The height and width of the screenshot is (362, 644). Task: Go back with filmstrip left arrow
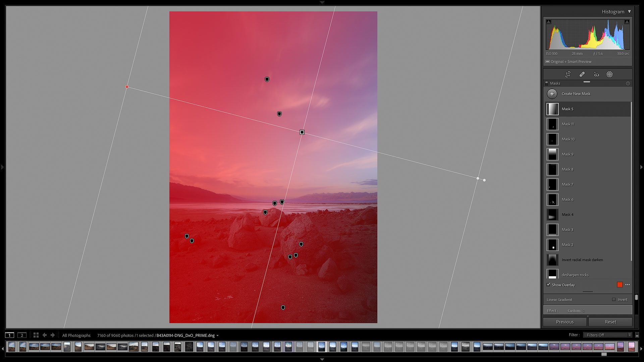click(45, 335)
